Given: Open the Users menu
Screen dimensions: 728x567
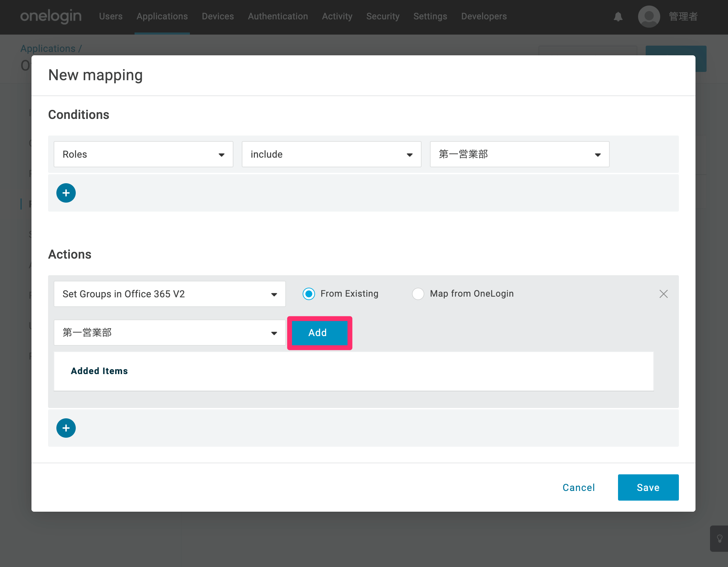Looking at the screenshot, I should pyautogui.click(x=111, y=16).
